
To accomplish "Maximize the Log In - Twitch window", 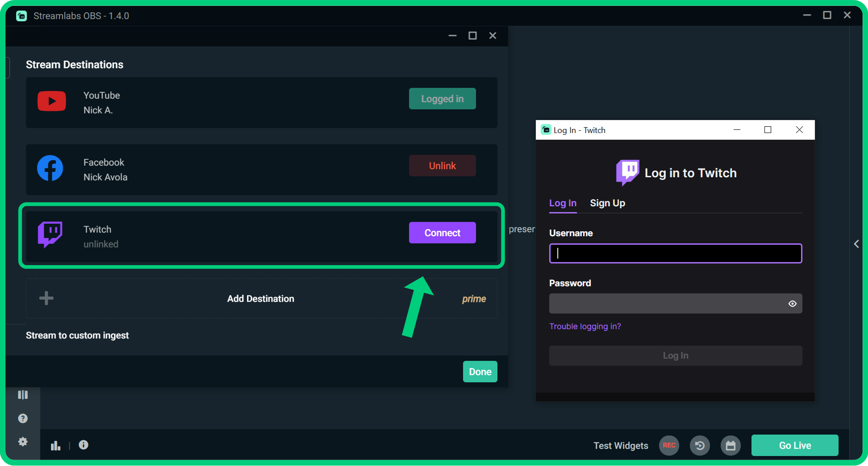I will (768, 130).
